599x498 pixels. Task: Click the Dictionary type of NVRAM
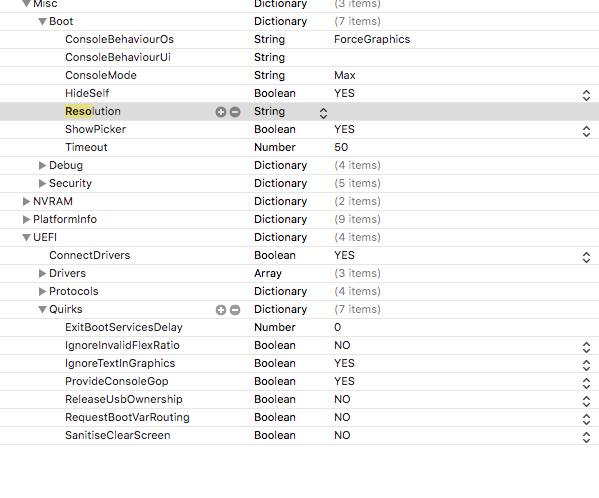(281, 201)
